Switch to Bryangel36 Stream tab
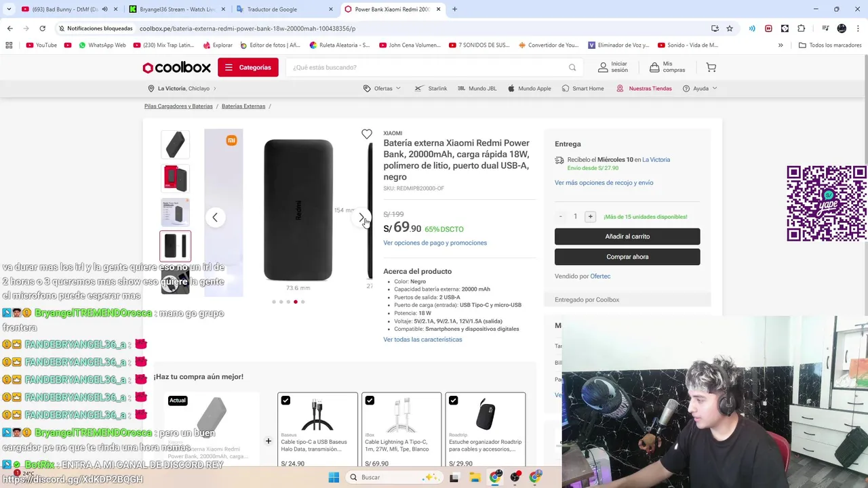Screen dimensions: 868x488 (x=178, y=9)
